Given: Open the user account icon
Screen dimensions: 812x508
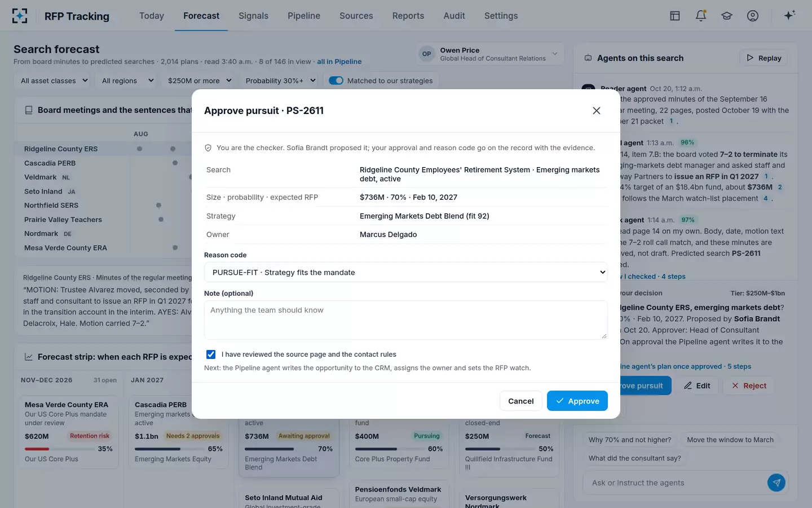Looking at the screenshot, I should coord(753,16).
